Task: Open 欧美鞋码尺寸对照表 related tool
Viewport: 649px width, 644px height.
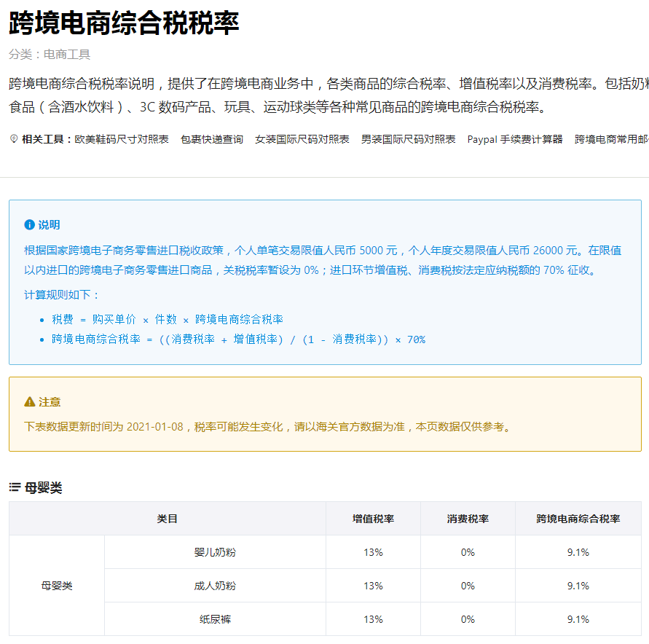Action: click(122, 139)
